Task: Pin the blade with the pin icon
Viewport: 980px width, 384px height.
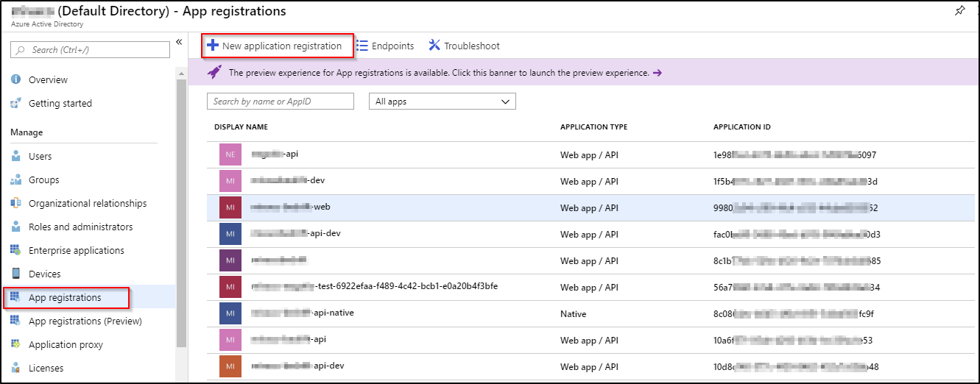Action: 959,10
